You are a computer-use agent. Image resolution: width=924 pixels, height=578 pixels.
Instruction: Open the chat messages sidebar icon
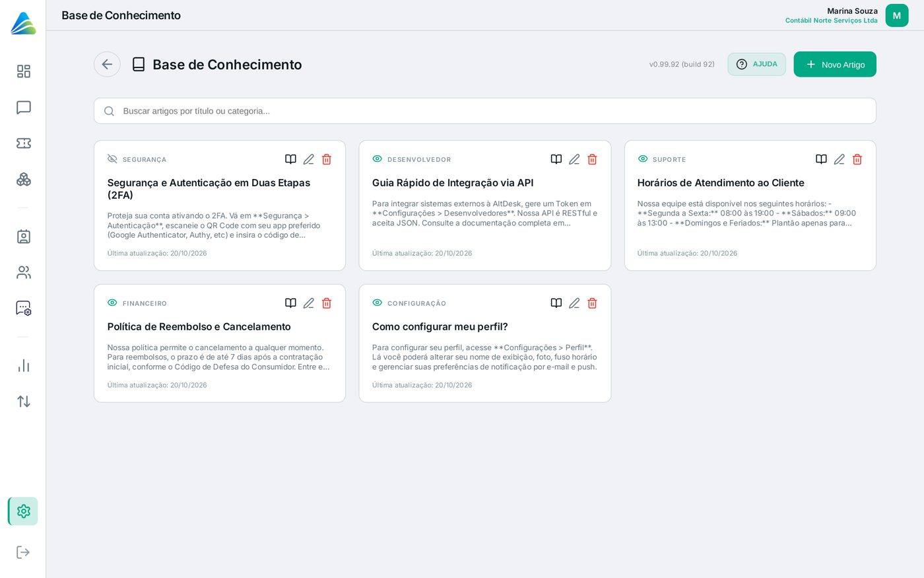[x=24, y=108]
